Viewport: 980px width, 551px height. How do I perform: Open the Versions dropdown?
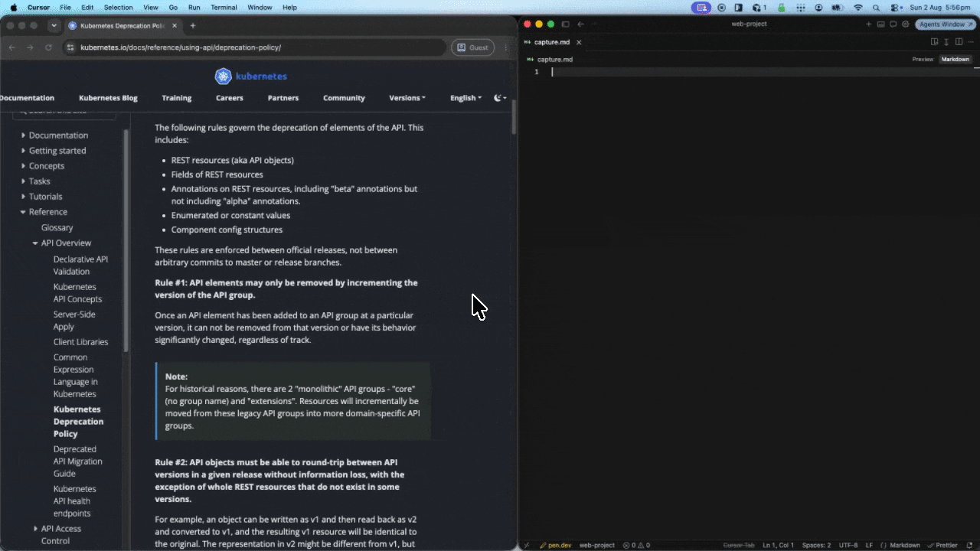pyautogui.click(x=407, y=98)
